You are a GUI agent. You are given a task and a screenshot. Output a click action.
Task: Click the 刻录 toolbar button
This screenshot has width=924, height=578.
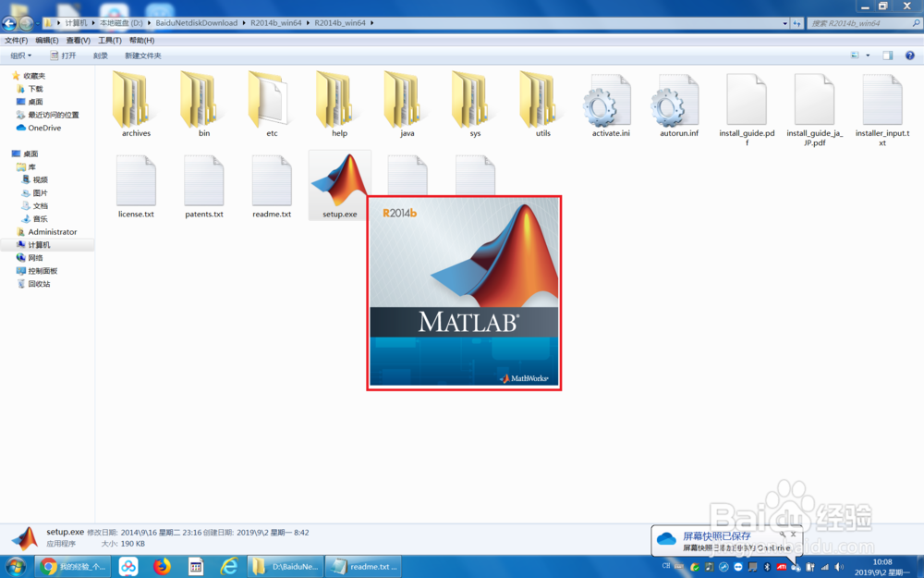(x=100, y=55)
